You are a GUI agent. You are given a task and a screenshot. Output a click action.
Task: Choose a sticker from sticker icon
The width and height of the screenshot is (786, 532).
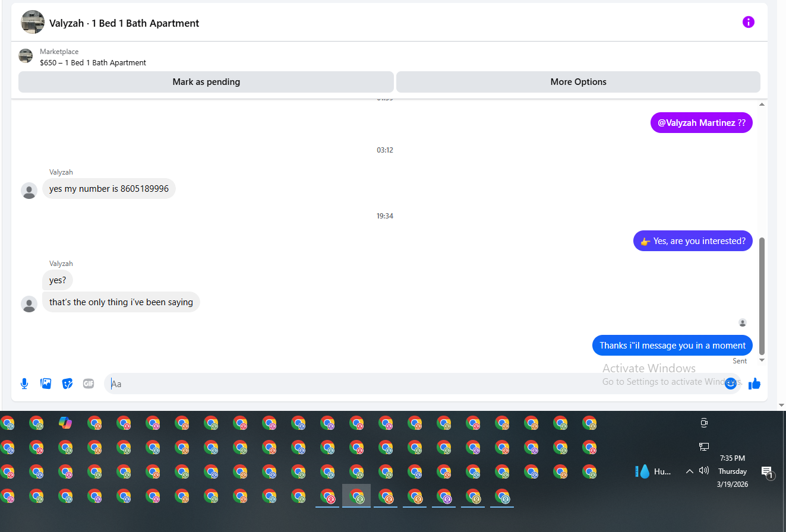pyautogui.click(x=67, y=384)
